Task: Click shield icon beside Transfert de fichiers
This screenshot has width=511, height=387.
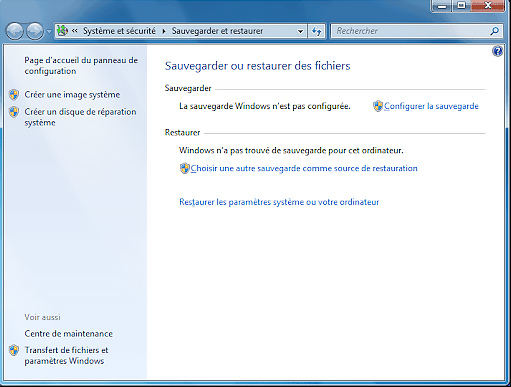Action: 14,350
